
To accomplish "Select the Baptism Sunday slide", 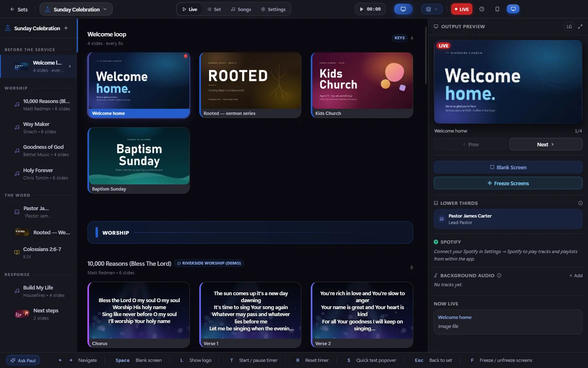I will point(138,160).
